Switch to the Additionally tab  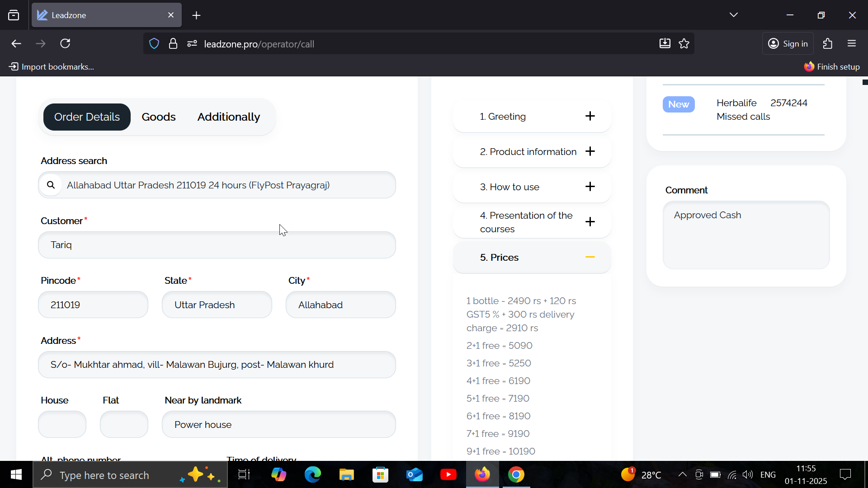228,117
